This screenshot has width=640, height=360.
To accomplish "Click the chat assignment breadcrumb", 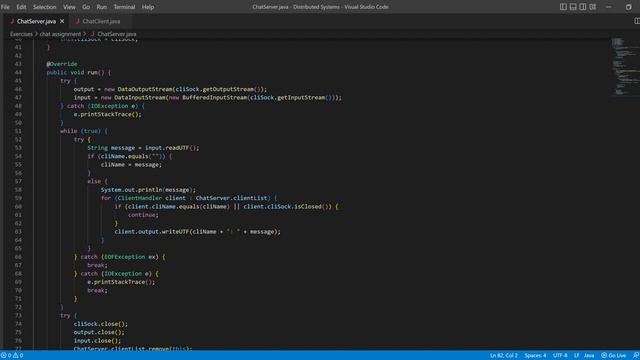I will [60, 34].
